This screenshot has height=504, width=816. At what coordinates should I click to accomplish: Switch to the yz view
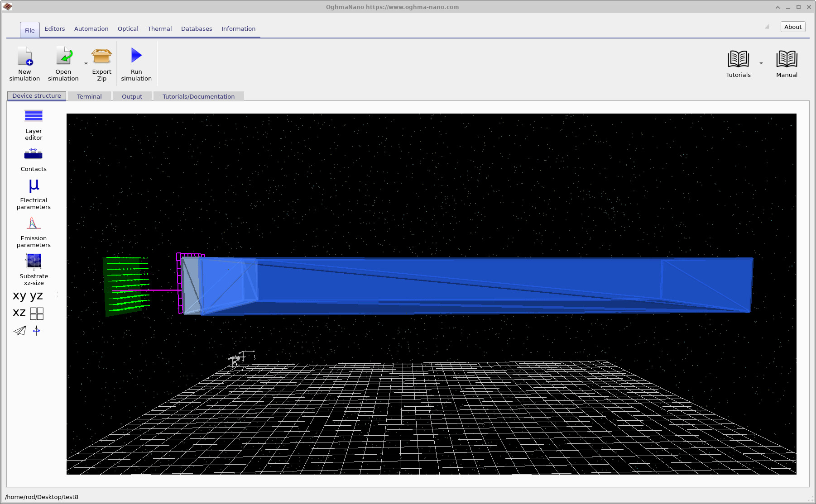tap(36, 295)
